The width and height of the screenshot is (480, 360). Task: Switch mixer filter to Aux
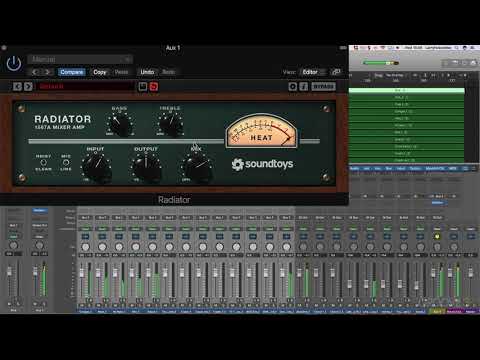pyautogui.click(x=377, y=169)
